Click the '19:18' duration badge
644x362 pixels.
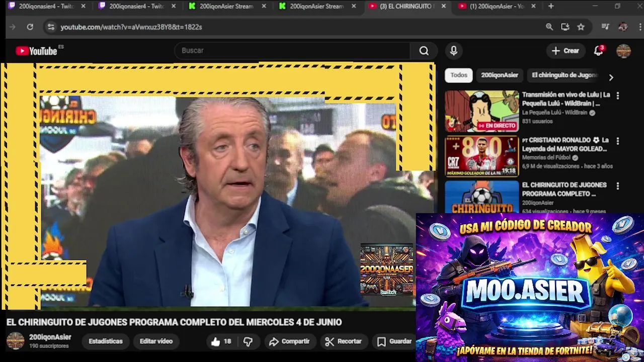pos(509,170)
